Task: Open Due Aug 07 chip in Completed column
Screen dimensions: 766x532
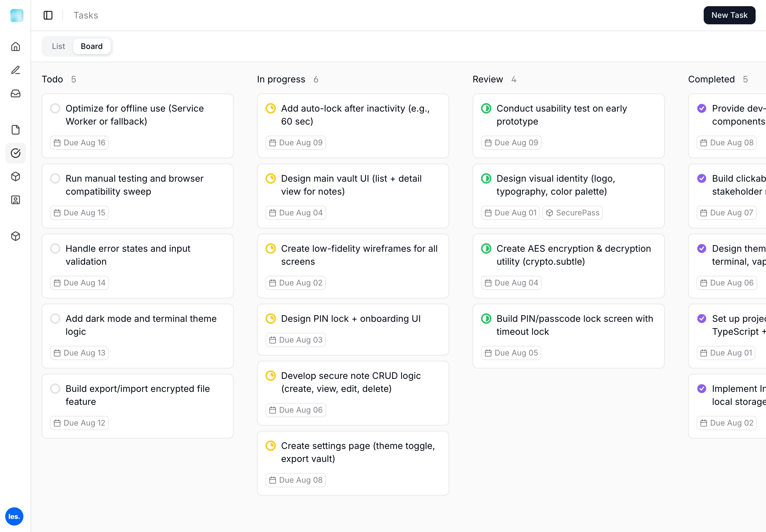Action: [x=726, y=213]
